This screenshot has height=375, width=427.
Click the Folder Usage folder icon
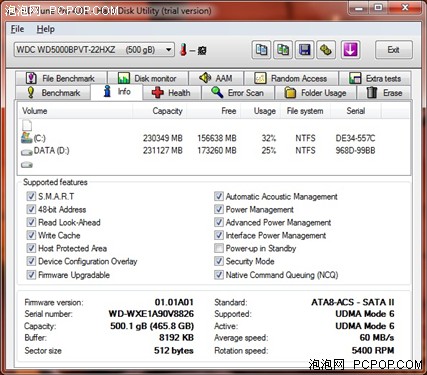pyautogui.click(x=290, y=92)
